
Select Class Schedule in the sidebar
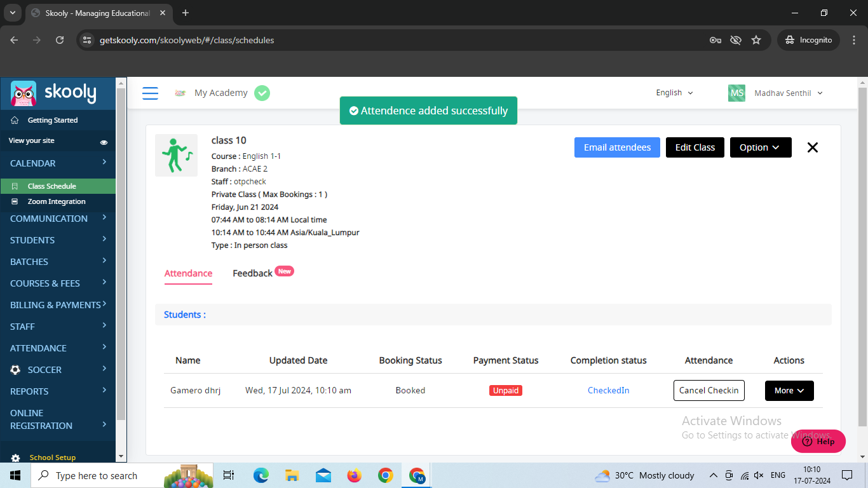click(58, 186)
